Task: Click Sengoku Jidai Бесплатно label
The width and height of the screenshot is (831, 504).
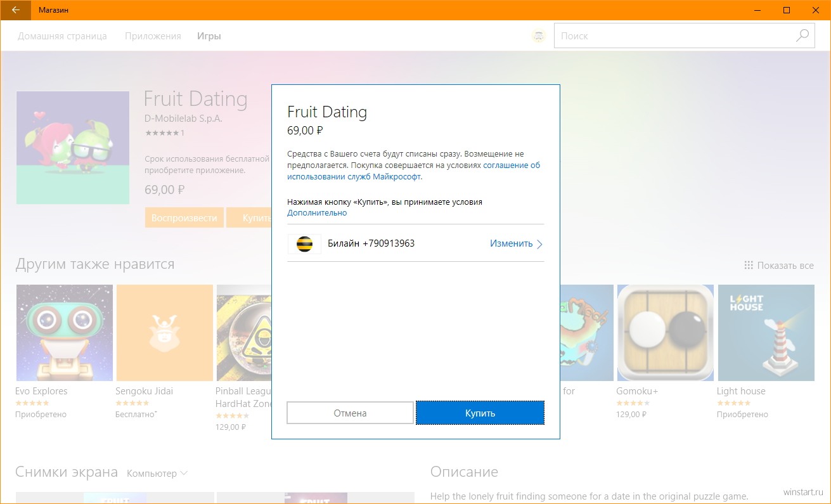Action: (136, 415)
